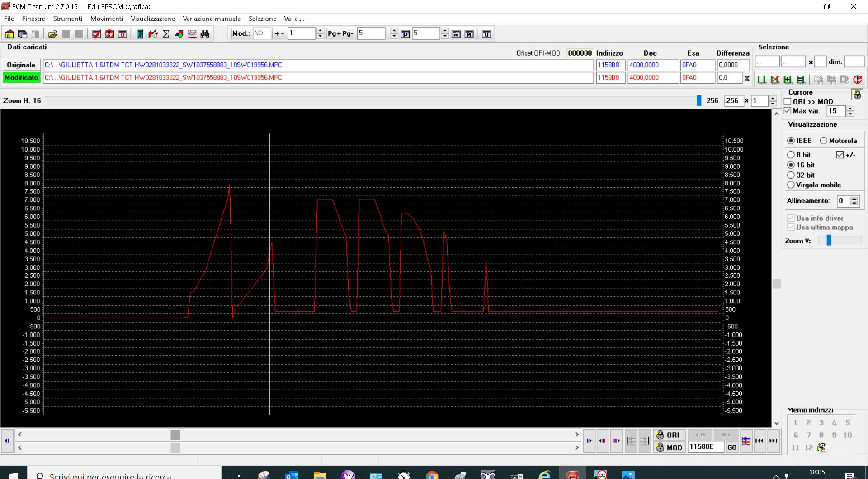Viewport: 868px width, 479px height.
Task: Select the Motorola radio button
Action: coord(824,141)
